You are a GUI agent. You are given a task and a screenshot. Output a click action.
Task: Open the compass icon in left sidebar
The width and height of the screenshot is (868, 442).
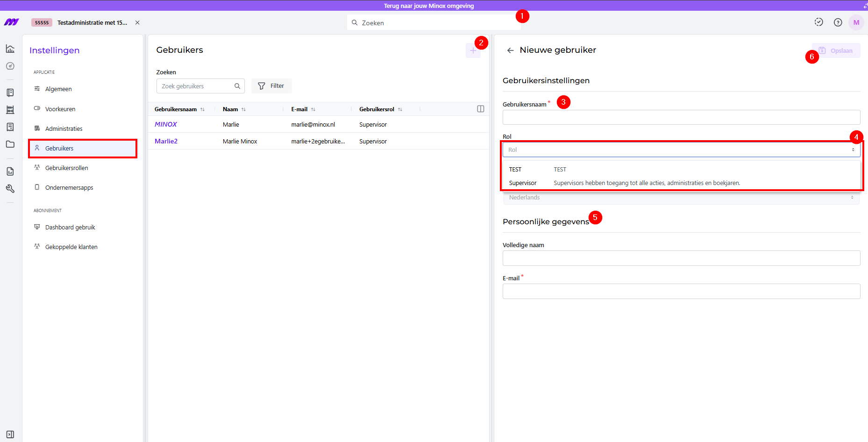10,66
